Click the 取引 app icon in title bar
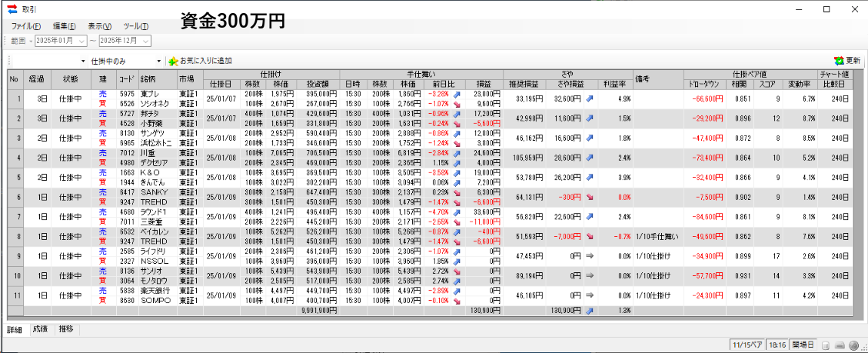868x353 pixels. 12,9
